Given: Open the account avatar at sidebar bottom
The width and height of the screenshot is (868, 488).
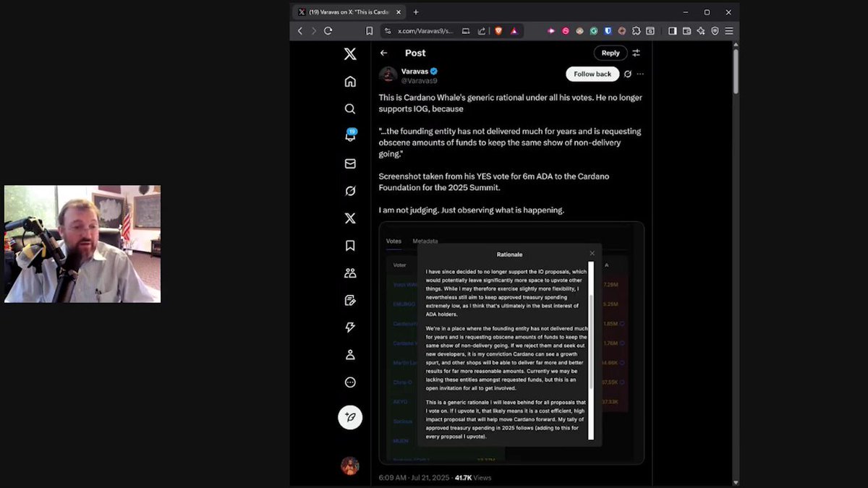Looking at the screenshot, I should 350,466.
